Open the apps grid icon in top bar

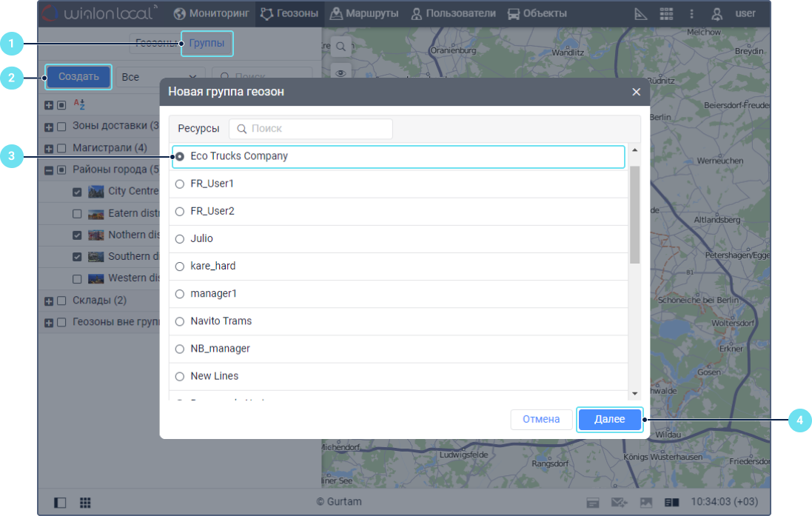point(666,13)
